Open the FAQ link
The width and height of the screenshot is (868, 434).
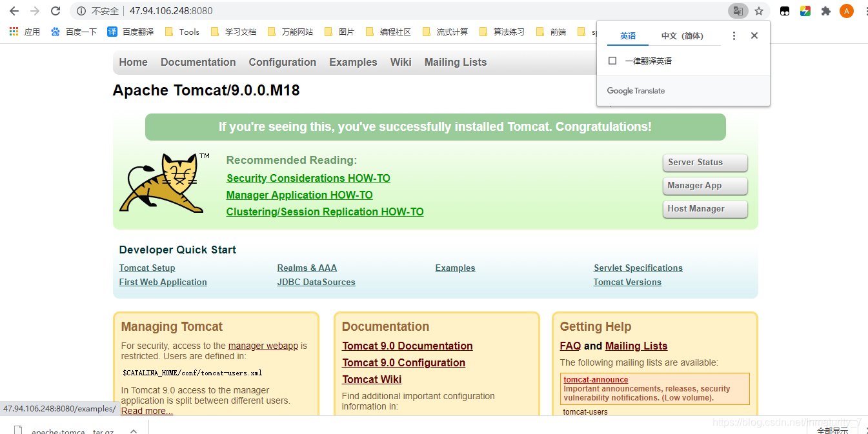[570, 346]
